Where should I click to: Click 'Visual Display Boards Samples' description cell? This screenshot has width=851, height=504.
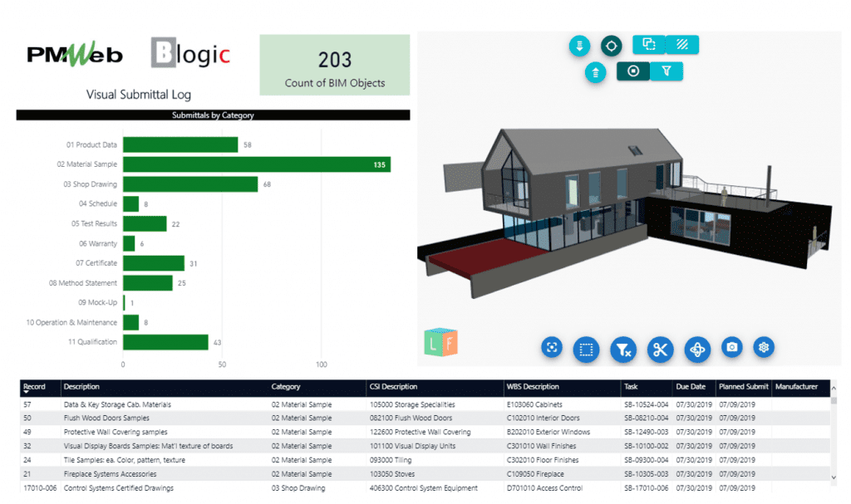(148, 447)
